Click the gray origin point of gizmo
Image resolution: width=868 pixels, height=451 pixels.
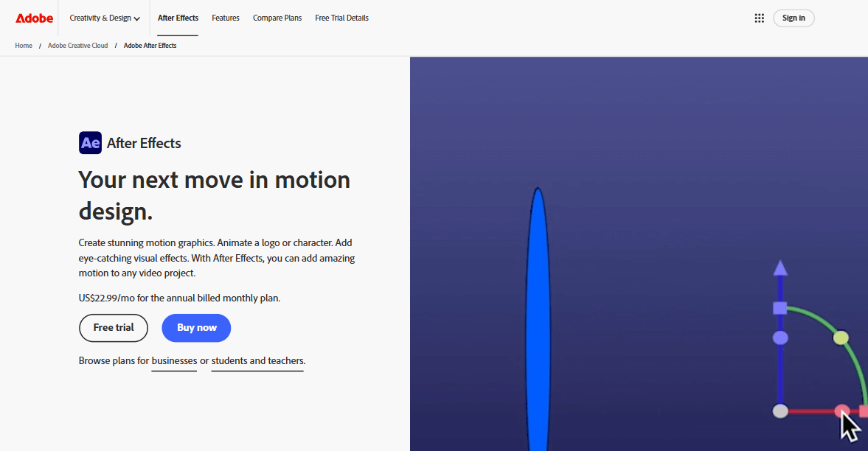(x=780, y=411)
